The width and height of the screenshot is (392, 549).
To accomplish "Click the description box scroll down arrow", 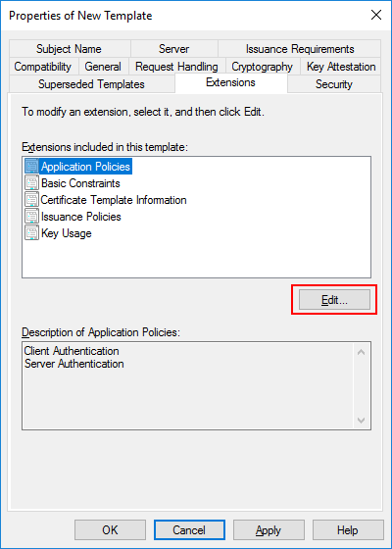I will [362, 420].
